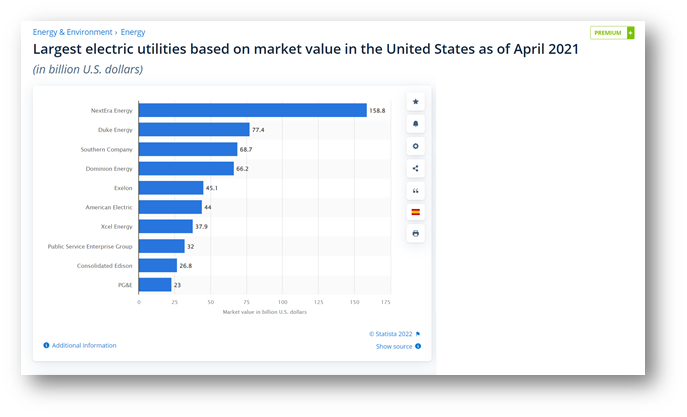The image size is (687, 417).
Task: Click the Public Service Enterprise Group bar
Action: point(162,246)
